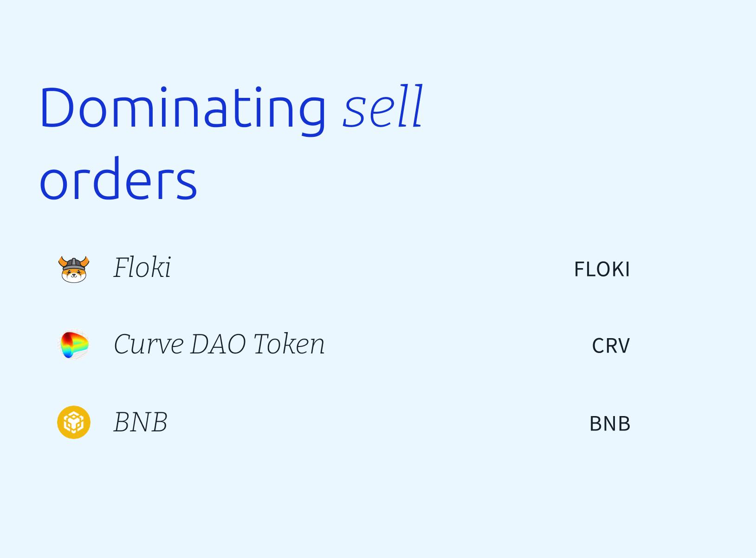Screen dimensions: 756x558
Task: Open the Floki coin name
Action: click(142, 268)
